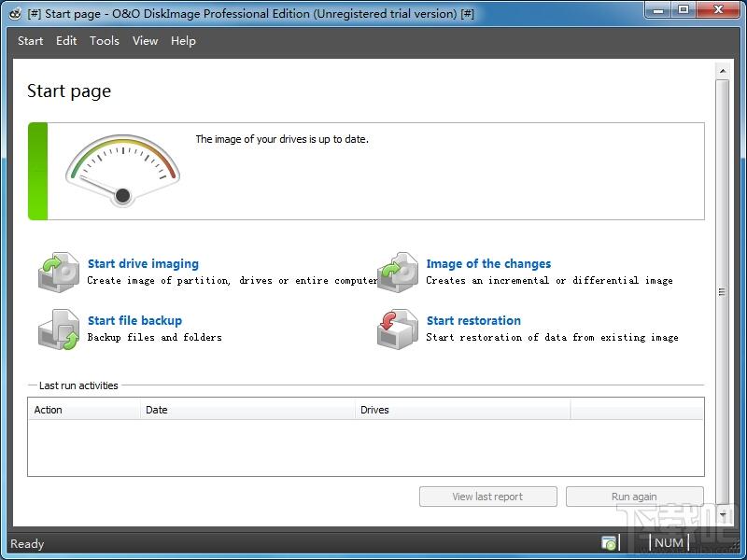Click the 'Backup files and folders' text
Viewport: 747px width, 560px height.
155,337
